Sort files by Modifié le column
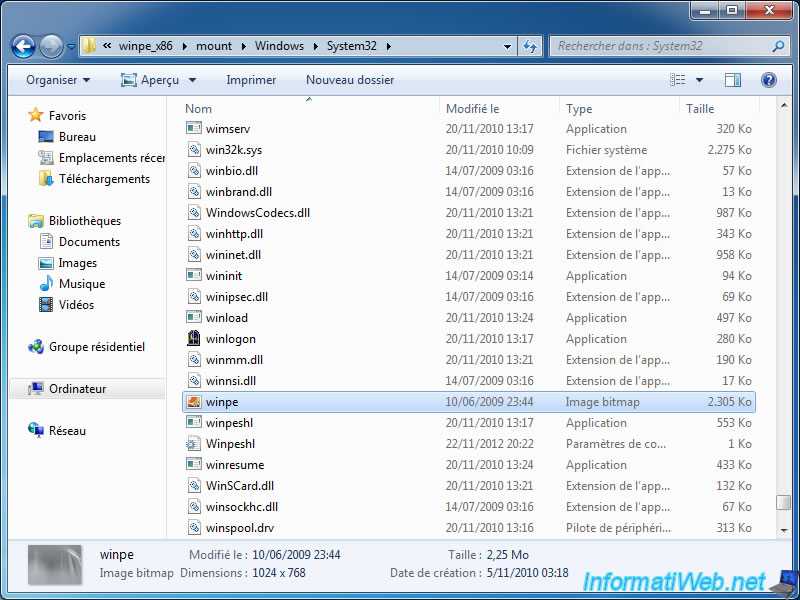Screen dimensions: 800x600 tap(473, 109)
